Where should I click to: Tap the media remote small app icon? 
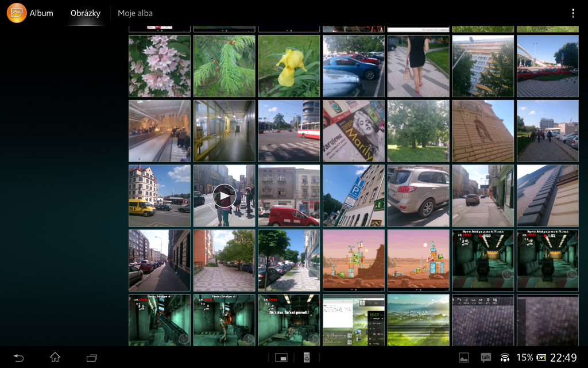[307, 356]
